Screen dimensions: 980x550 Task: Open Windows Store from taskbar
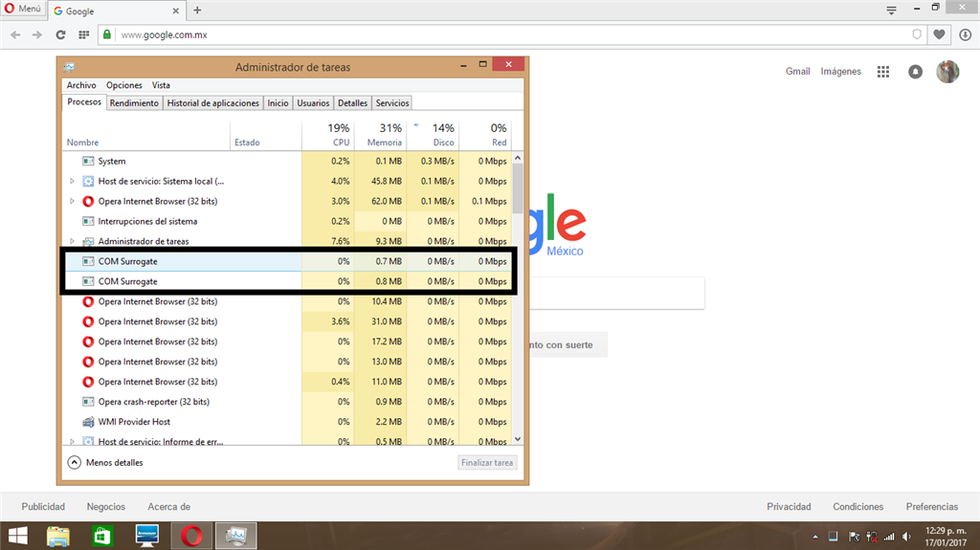(x=101, y=536)
